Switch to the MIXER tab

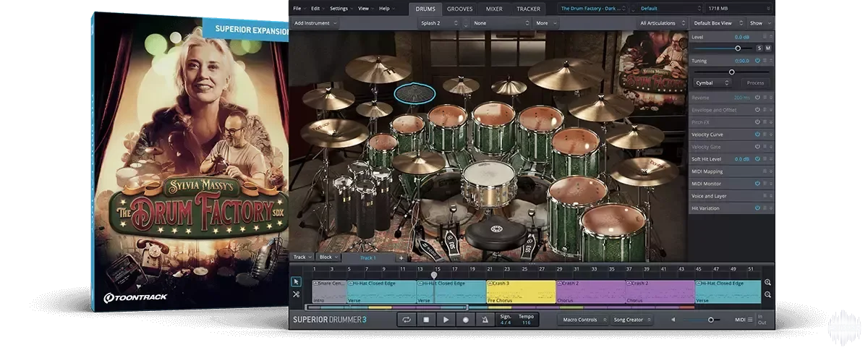(x=495, y=9)
